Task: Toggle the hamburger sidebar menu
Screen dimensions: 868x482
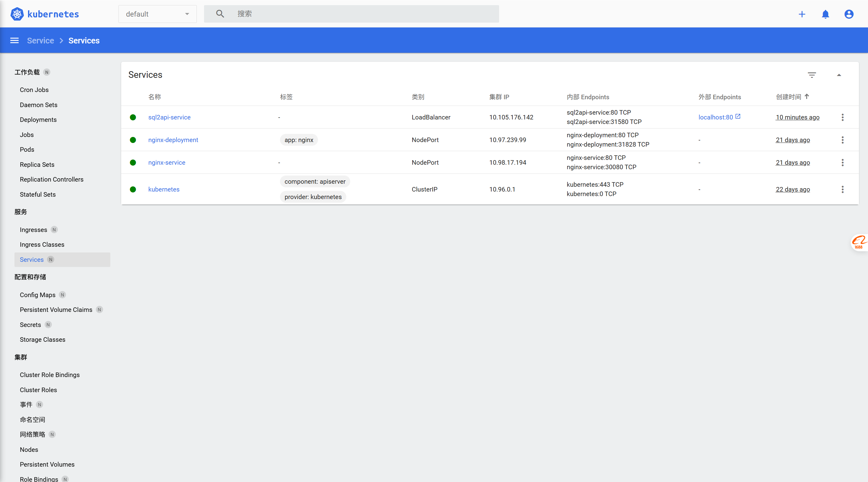Action: [14, 40]
